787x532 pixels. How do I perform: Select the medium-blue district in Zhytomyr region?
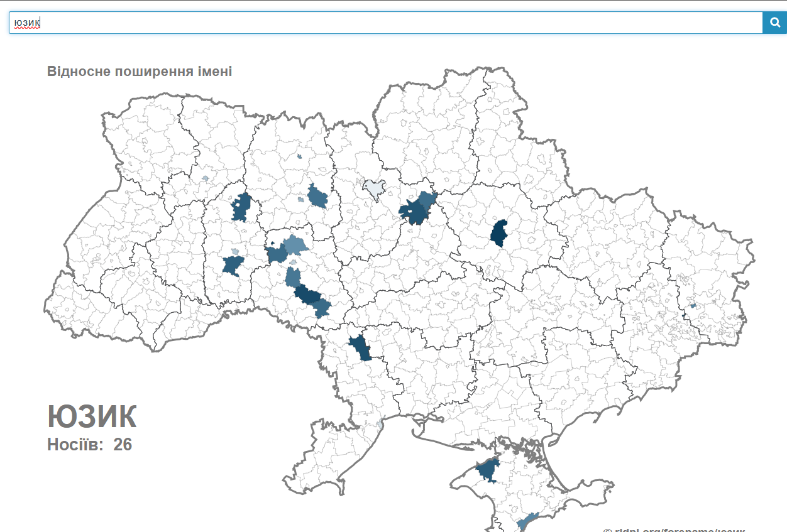(x=318, y=197)
